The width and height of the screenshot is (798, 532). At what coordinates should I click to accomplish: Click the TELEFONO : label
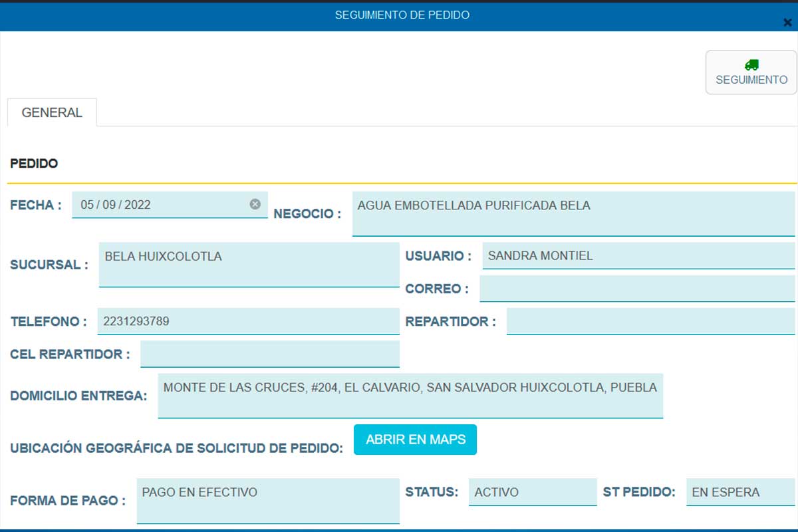(x=49, y=322)
